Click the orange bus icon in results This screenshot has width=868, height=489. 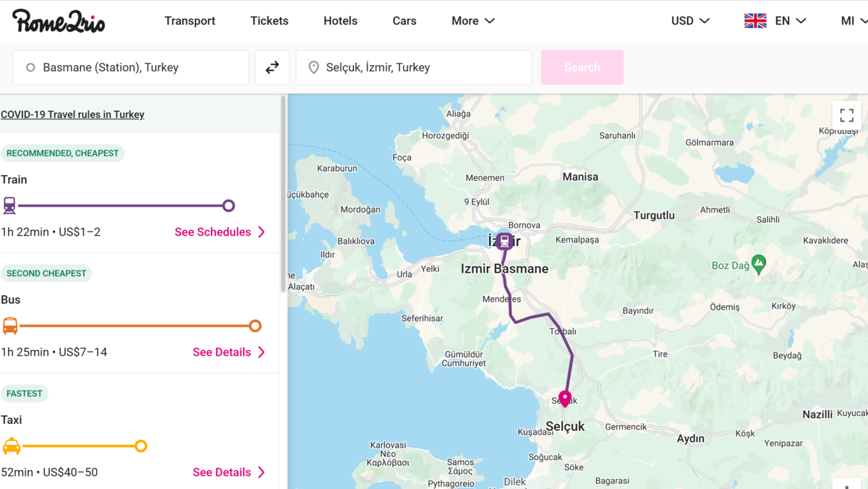pos(10,326)
